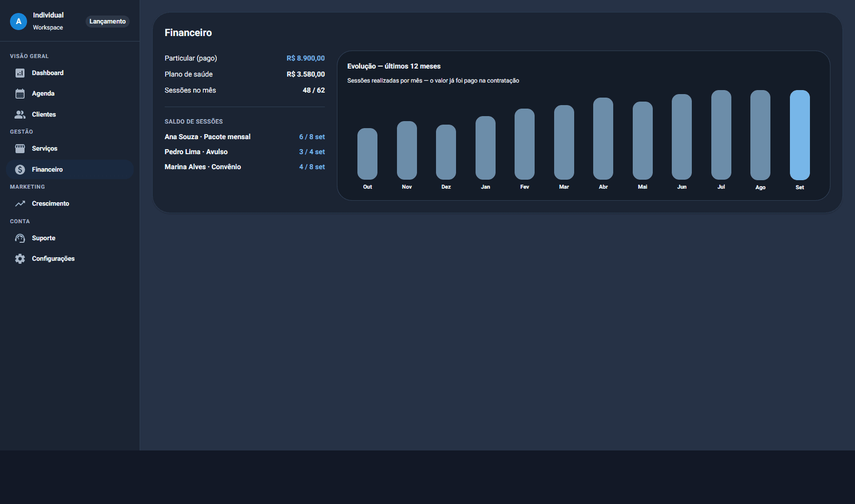Click the '48 / 62' sessions value
855x504 pixels.
click(314, 90)
